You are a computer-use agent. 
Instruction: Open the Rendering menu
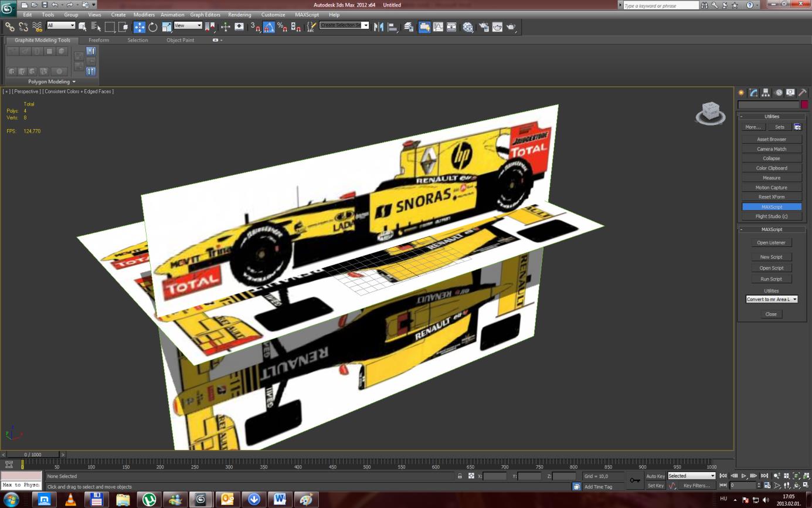pyautogui.click(x=240, y=15)
